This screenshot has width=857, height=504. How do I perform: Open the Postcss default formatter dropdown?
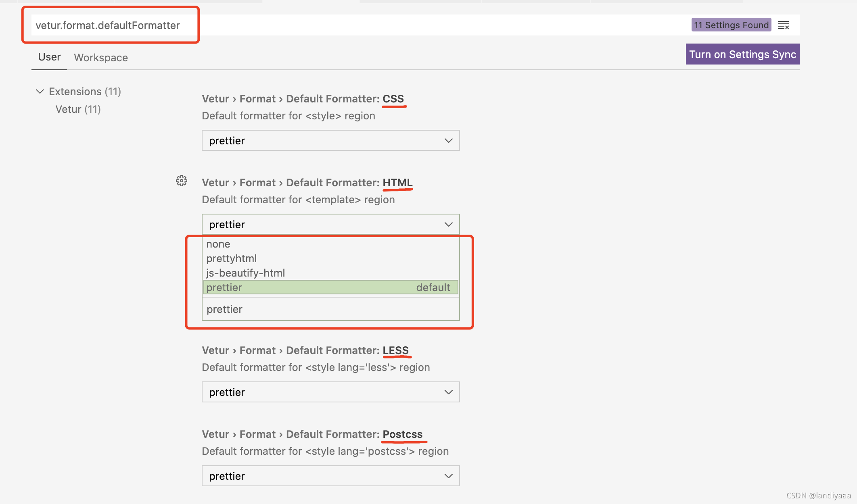(330, 476)
